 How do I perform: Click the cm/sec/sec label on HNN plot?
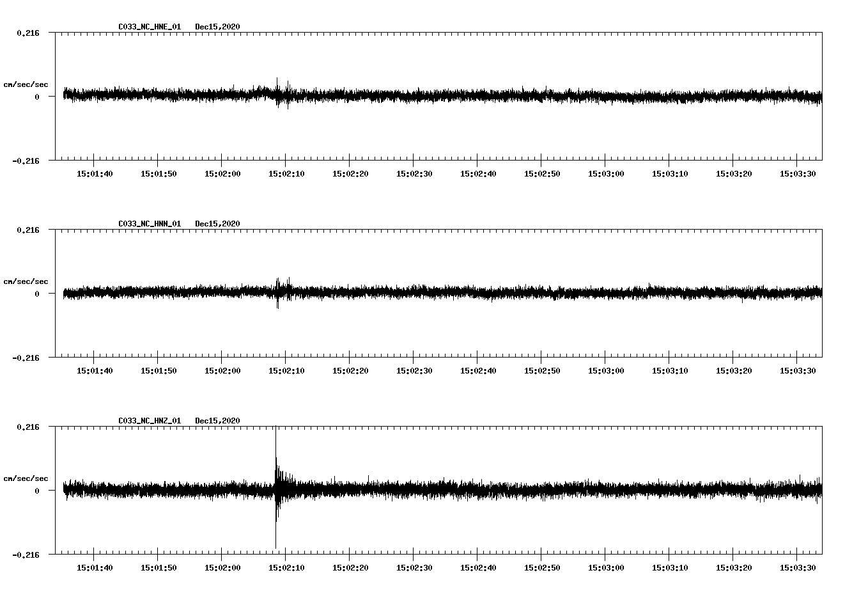click(26, 281)
